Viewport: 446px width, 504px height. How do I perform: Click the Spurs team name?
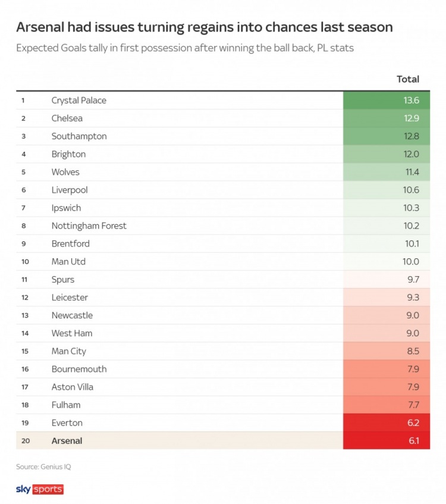pos(62,280)
